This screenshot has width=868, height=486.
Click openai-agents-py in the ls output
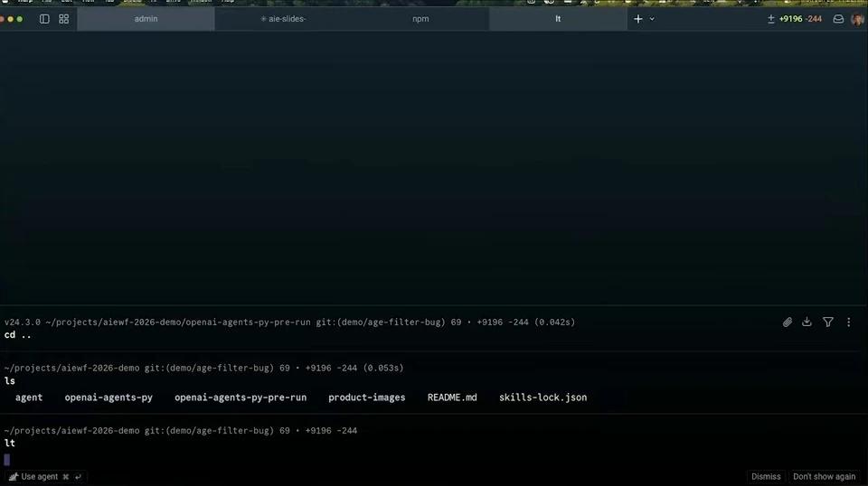tap(108, 397)
